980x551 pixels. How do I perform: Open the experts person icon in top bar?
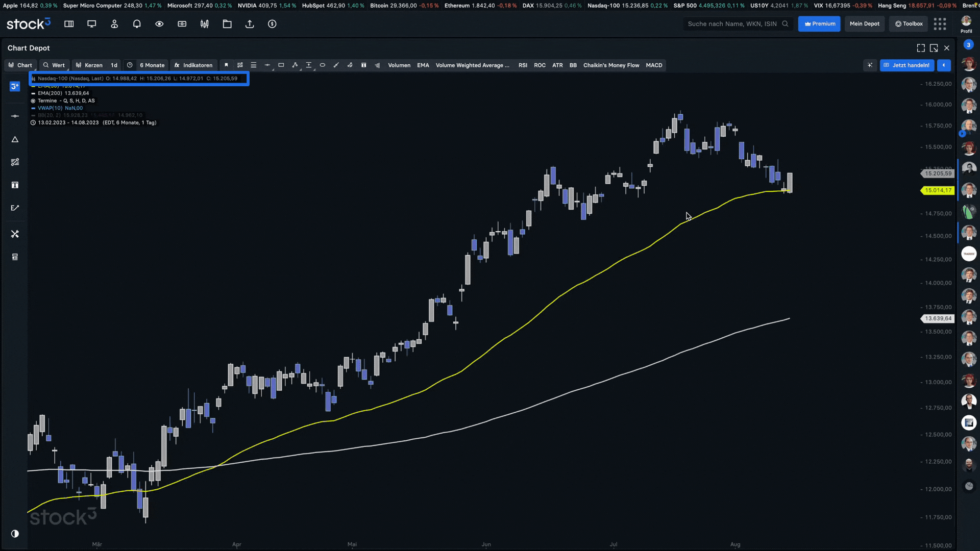114,24
